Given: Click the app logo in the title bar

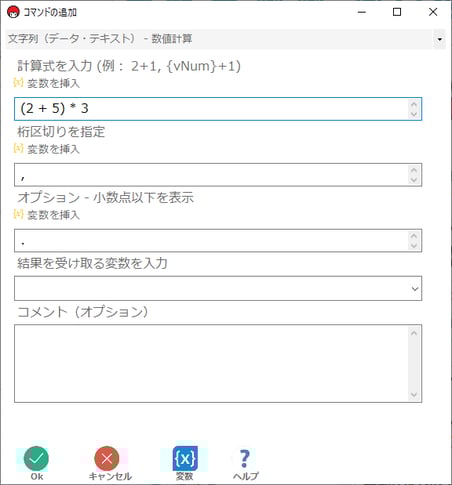Looking at the screenshot, I should (13, 12).
